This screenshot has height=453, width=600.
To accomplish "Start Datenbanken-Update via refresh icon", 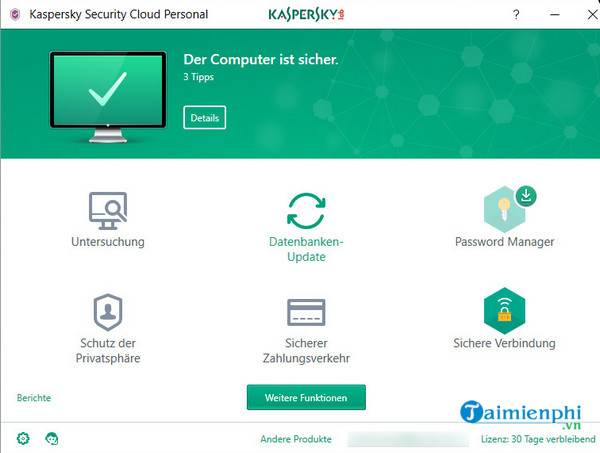I will coord(306,211).
